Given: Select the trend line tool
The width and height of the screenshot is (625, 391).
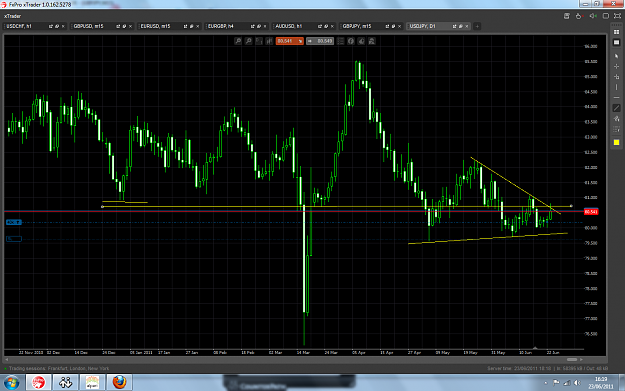Looking at the screenshot, I should point(617,108).
